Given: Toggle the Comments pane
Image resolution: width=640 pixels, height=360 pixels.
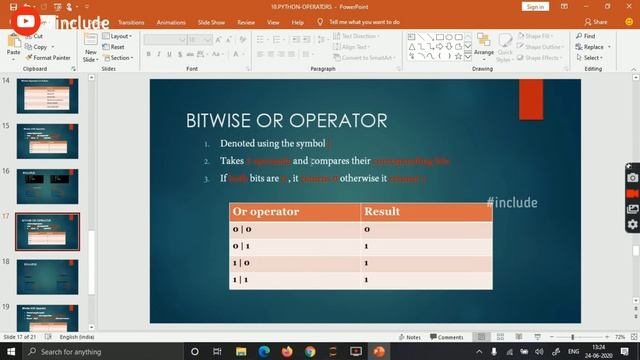Looking at the screenshot, I should [447, 337].
